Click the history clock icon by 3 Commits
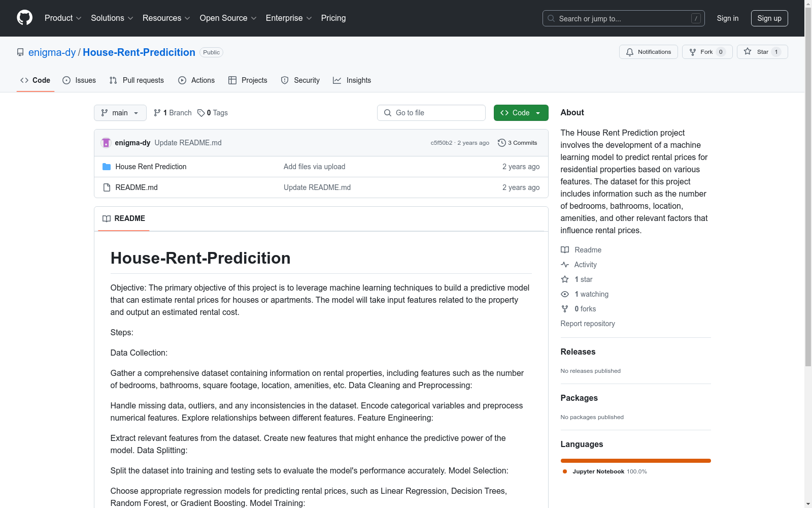Viewport: 812px width, 508px height. tap(502, 143)
